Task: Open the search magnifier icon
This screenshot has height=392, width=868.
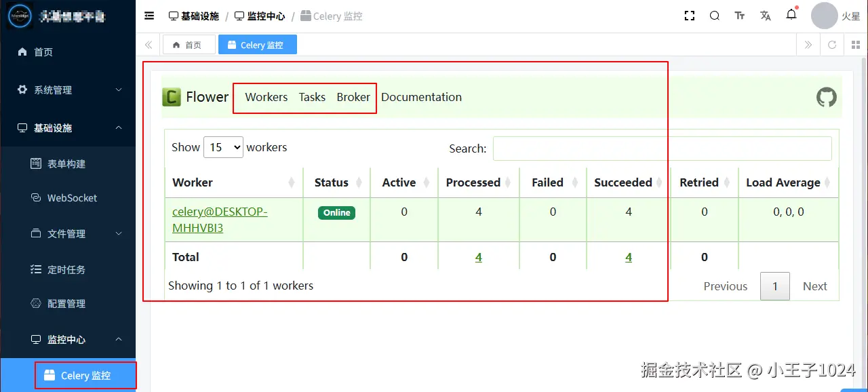Action: 715,16
